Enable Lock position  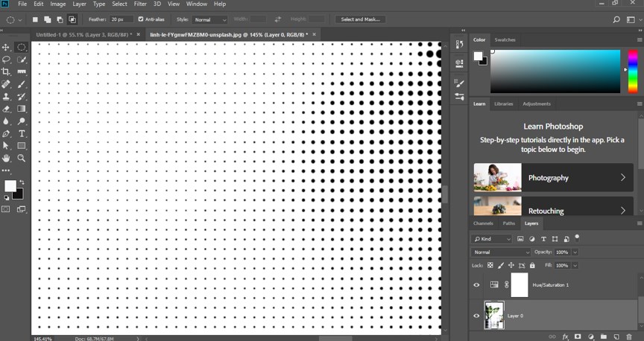coord(511,266)
